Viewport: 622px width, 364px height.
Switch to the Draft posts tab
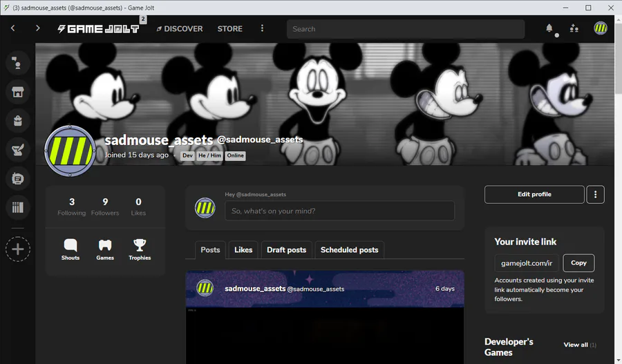286,250
